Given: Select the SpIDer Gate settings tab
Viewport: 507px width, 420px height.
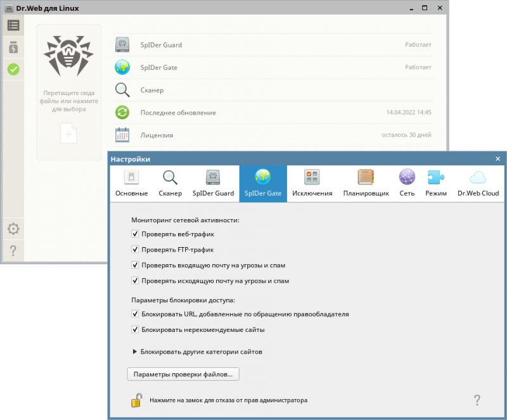Looking at the screenshot, I should [263, 184].
